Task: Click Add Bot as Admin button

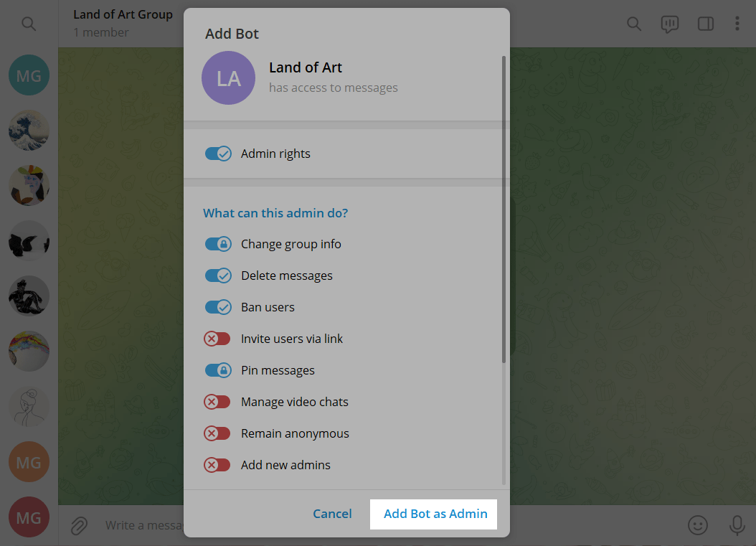Action: click(435, 514)
